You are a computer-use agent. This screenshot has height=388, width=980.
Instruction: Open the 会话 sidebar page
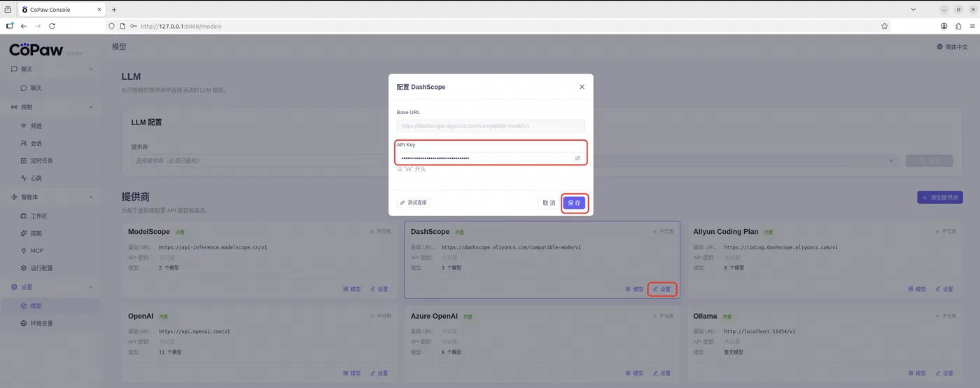point(36,143)
